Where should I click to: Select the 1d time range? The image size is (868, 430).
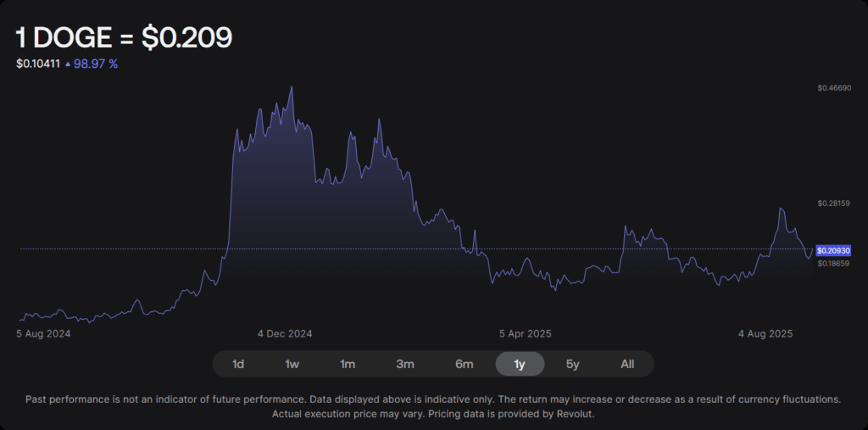pyautogui.click(x=238, y=364)
